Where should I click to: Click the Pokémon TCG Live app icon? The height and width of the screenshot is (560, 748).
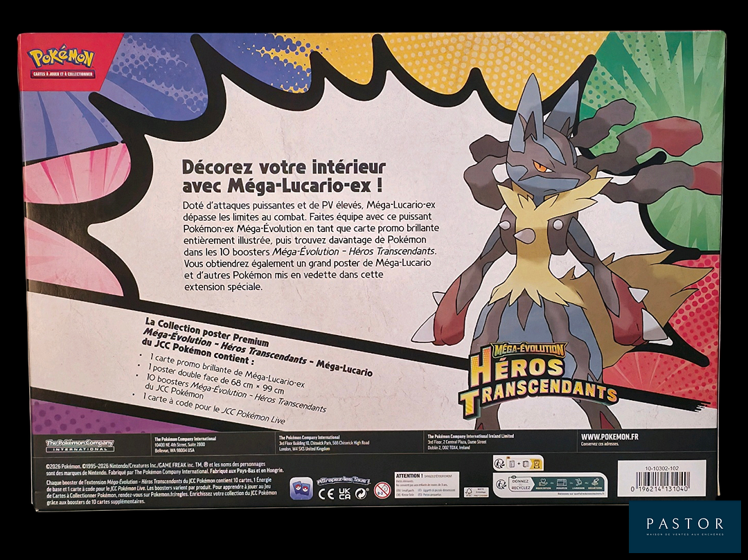[301, 489]
